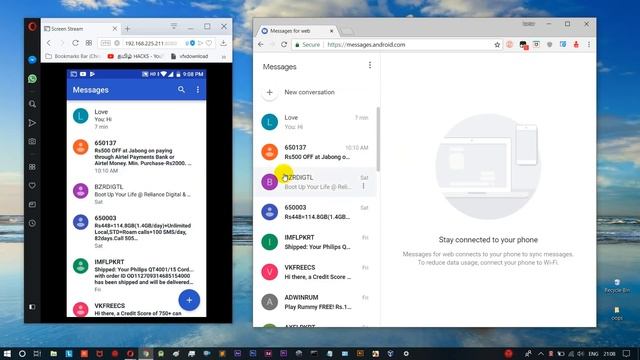Open the Windows notification center

click(x=627, y=353)
